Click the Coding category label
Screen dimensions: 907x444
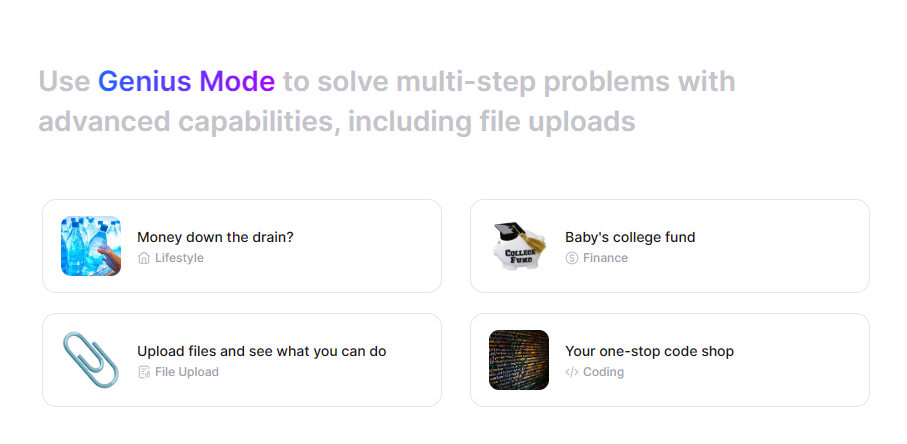pos(604,372)
